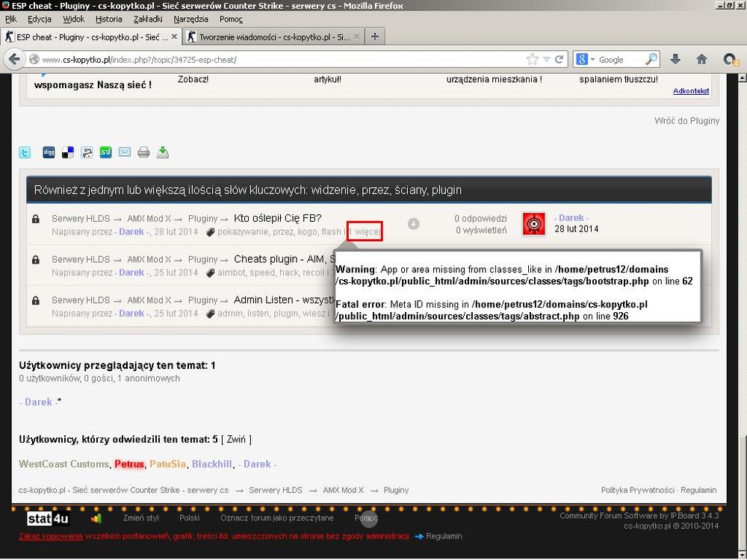The height and width of the screenshot is (560, 747).
Task: Click the email envelope share icon
Action: point(124,152)
